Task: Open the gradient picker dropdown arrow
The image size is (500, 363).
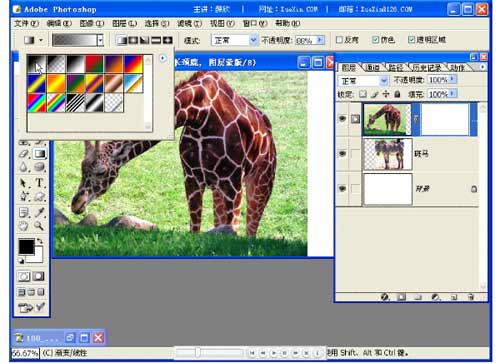Action: click(x=100, y=41)
